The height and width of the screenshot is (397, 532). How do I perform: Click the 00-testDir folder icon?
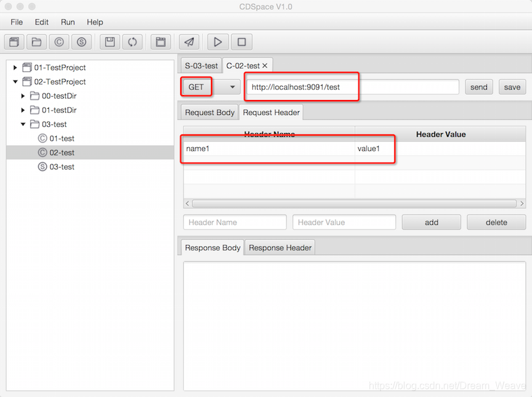pos(34,96)
